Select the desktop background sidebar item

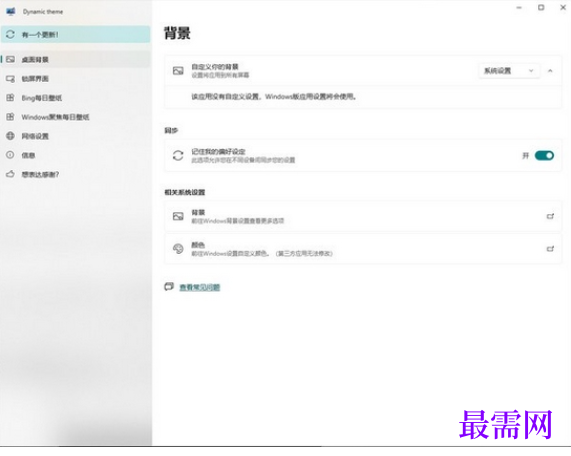(75, 59)
